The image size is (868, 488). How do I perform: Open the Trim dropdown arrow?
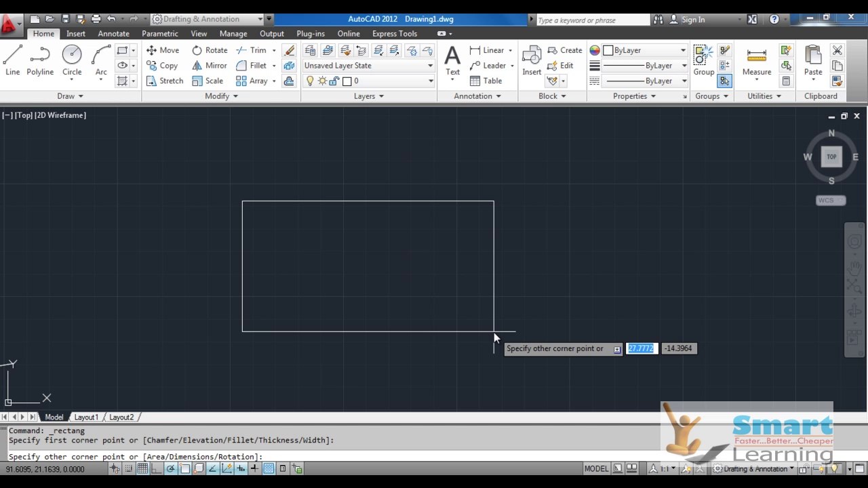274,50
